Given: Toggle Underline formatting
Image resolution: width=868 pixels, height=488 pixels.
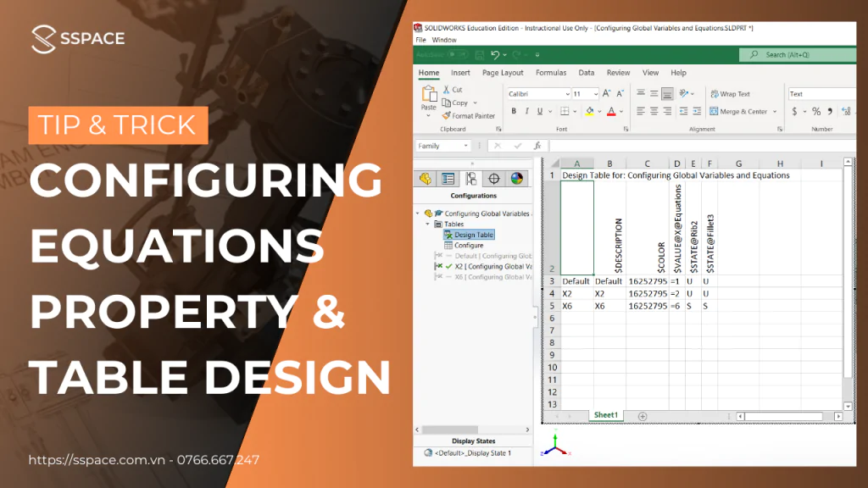Looking at the screenshot, I should point(540,111).
